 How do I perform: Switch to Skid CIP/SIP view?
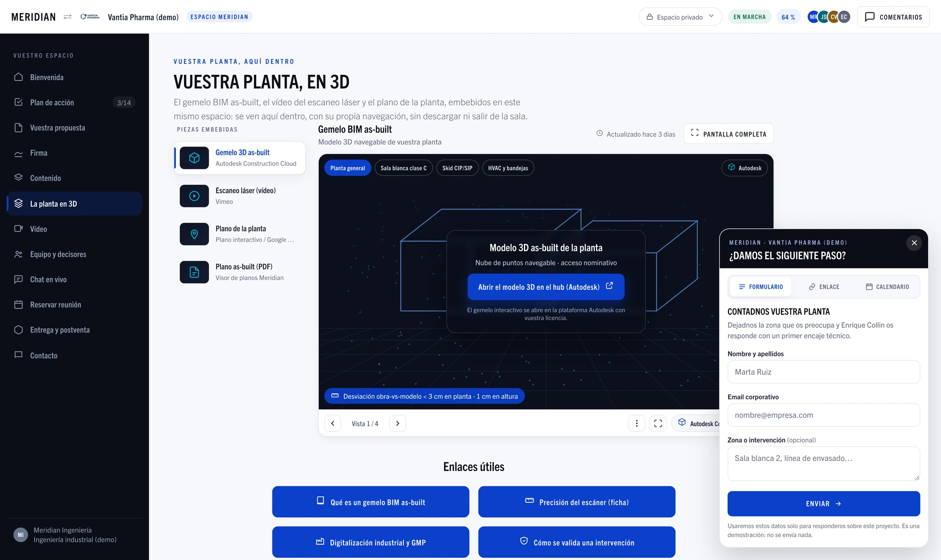point(457,168)
